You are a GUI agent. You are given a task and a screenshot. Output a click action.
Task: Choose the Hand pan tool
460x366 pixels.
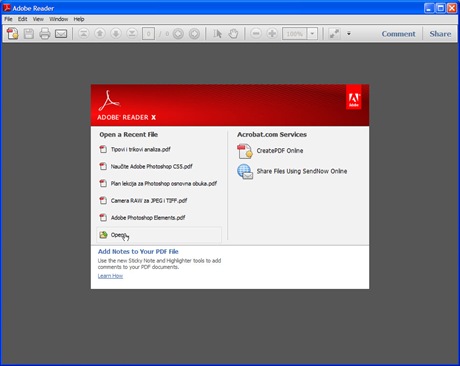coord(233,34)
